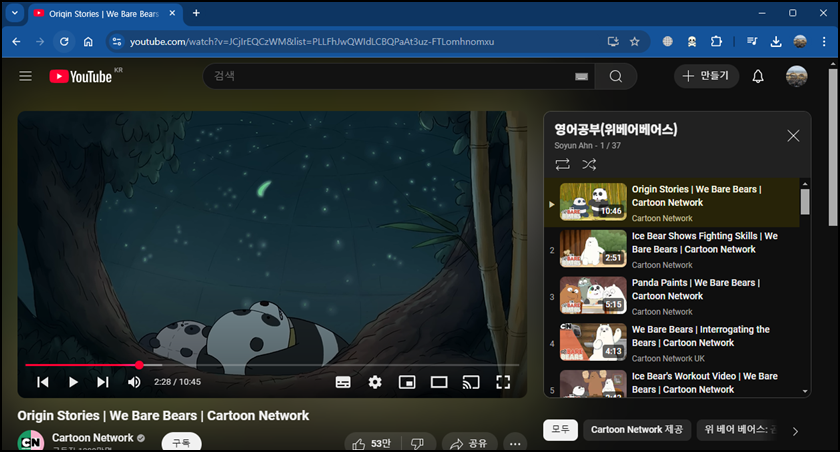Screen dimensions: 840x452
Task: Select the Cartoon Network 제공 chip
Action: [x=637, y=430]
